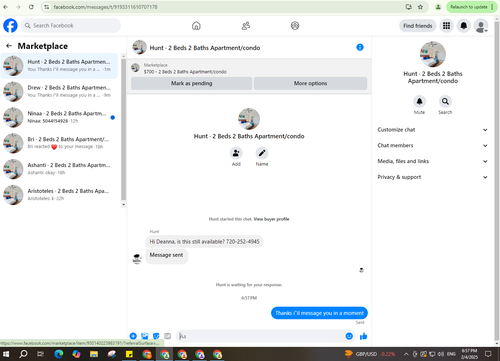Image resolution: width=500 pixels, height=361 pixels.
Task: Open Task View on taskbar
Action: [x=40, y=354]
